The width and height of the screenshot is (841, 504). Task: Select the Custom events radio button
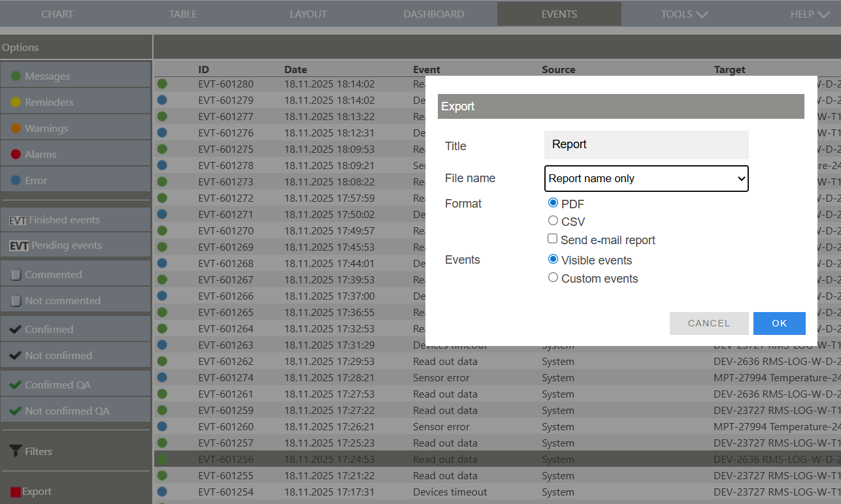[x=553, y=277]
